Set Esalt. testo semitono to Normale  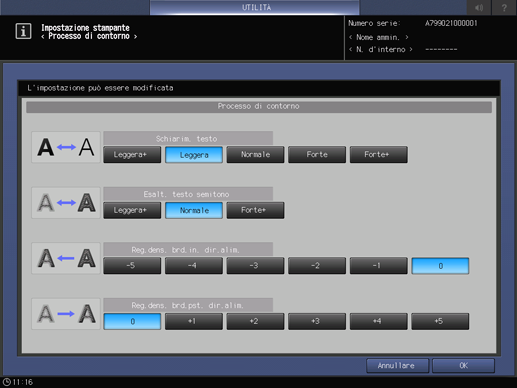tap(194, 210)
